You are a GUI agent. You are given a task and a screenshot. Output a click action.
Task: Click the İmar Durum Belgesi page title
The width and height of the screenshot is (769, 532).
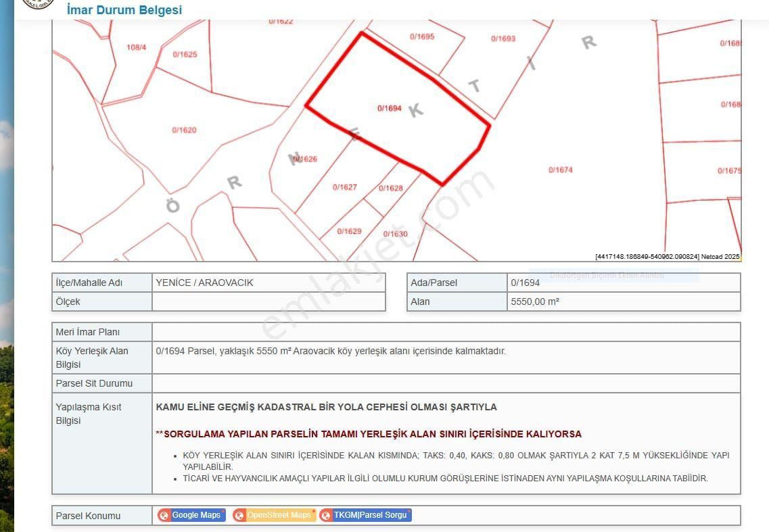pyautogui.click(x=124, y=10)
